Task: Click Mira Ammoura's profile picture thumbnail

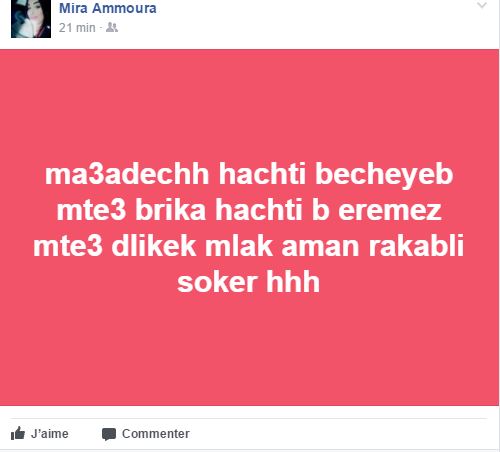Action: (31, 19)
